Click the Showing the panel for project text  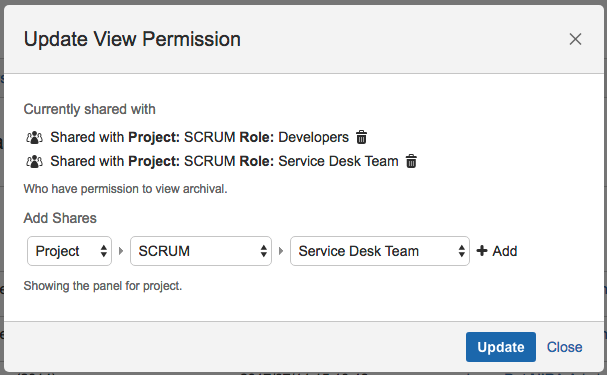tap(103, 286)
